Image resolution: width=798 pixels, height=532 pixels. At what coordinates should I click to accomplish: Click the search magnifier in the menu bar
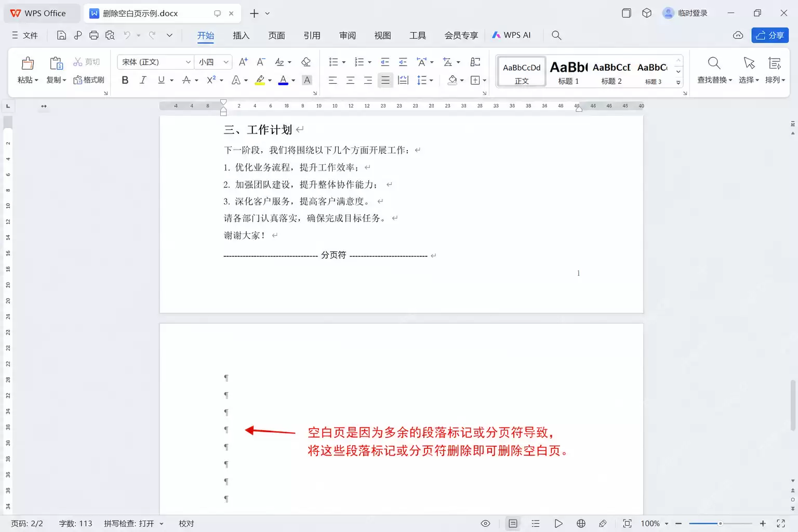click(556, 35)
